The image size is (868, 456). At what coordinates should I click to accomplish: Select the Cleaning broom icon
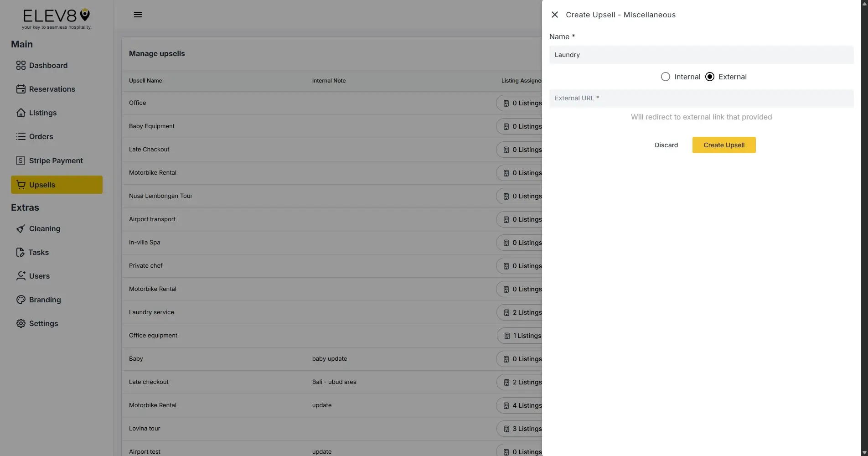tap(21, 228)
